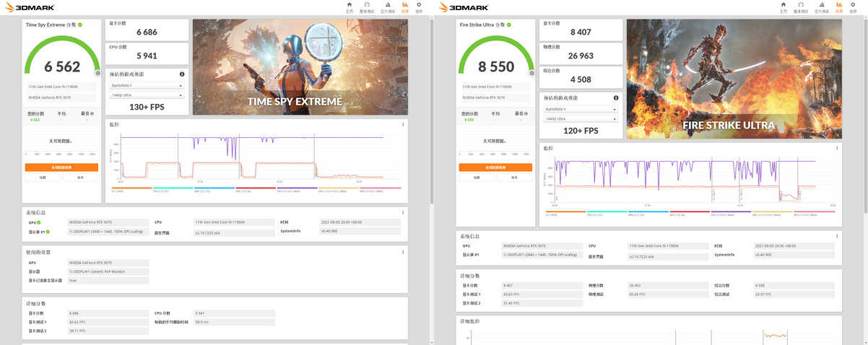
Task: Open Battlefield V game dropdown in Fire Strike window
Action: coord(581,109)
